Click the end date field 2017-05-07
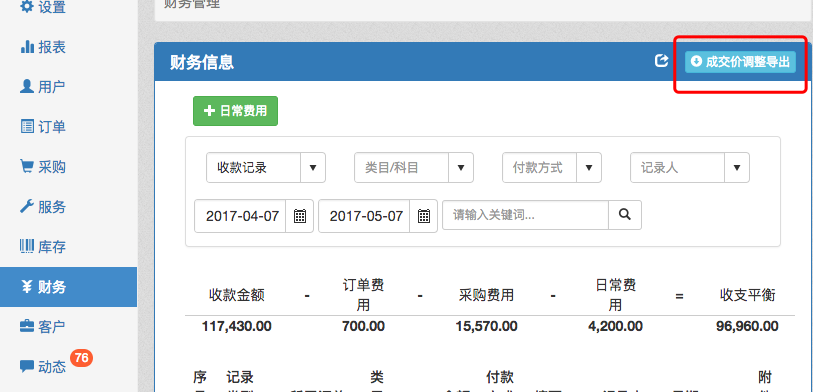Image resolution: width=813 pixels, height=392 pixels. click(x=365, y=216)
